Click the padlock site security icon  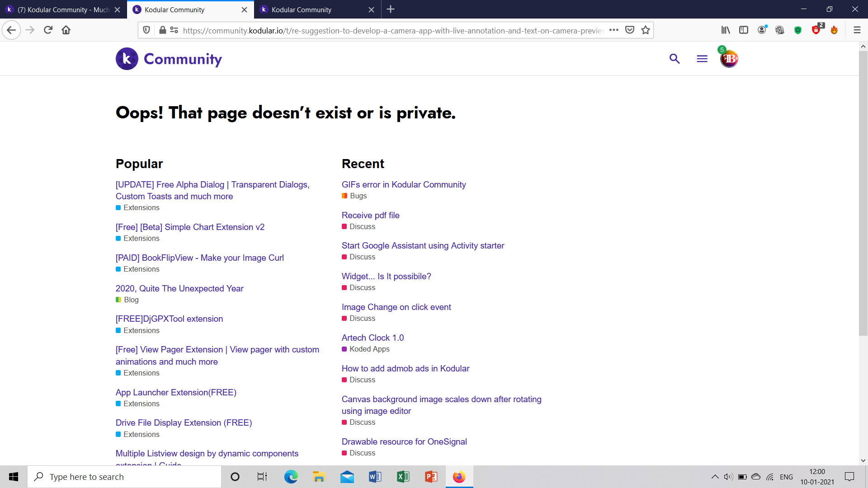[162, 30]
